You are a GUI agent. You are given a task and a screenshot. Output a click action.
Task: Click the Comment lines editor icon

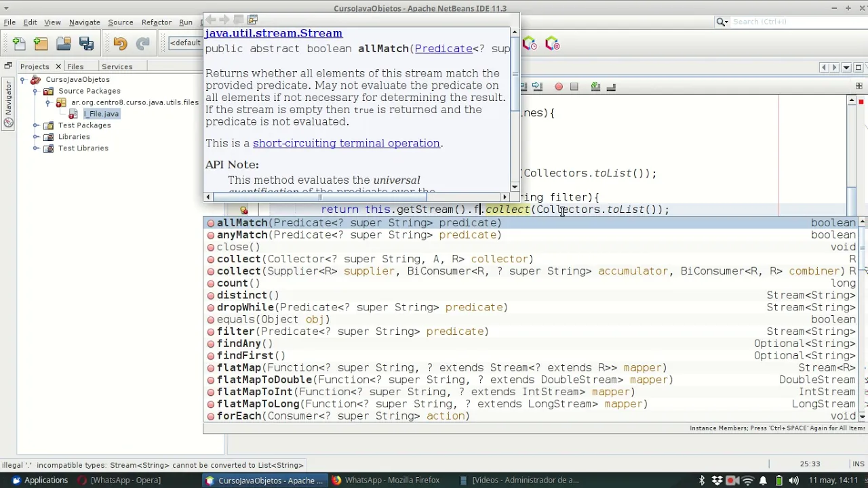pos(595,87)
